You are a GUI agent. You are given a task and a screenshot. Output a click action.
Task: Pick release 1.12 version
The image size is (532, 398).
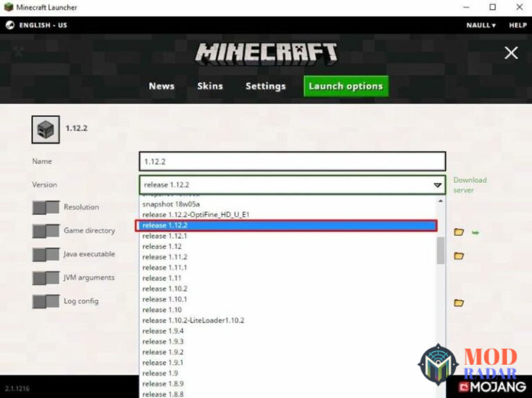pos(288,247)
